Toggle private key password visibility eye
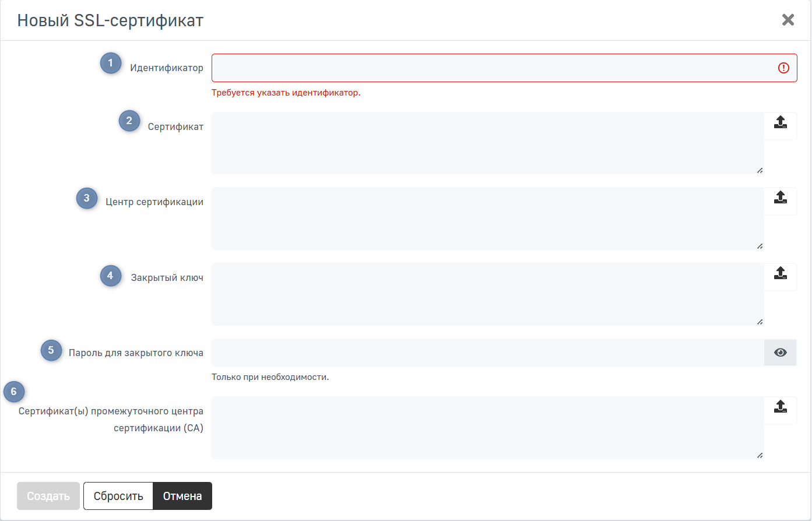Viewport: 812px width, 521px height. pos(780,353)
